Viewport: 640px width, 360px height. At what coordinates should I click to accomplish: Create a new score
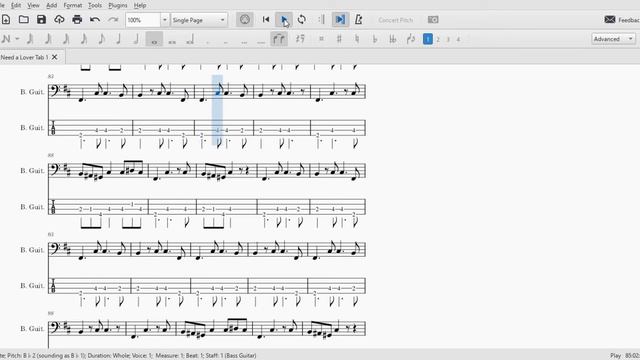point(6,20)
